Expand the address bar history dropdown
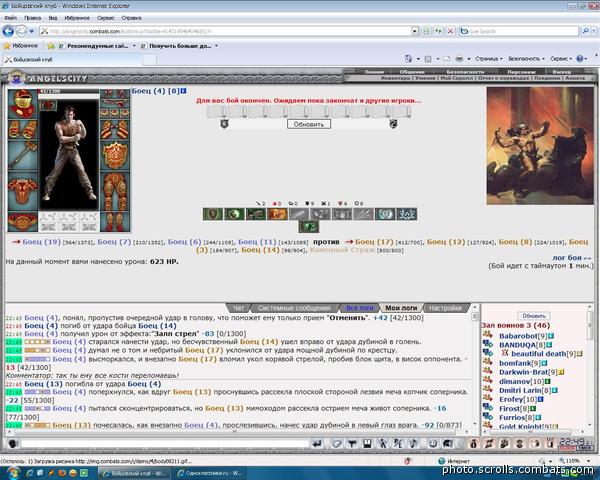The height and width of the screenshot is (480, 600). (x=415, y=31)
